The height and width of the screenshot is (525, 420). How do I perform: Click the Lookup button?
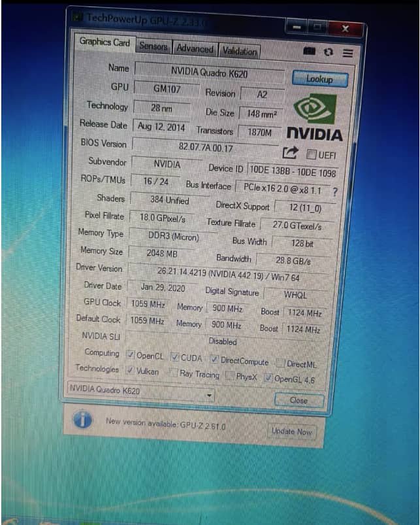click(x=319, y=79)
